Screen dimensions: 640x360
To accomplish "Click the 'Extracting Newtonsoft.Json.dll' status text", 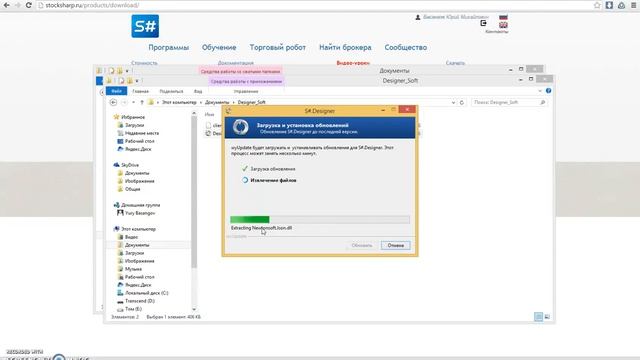I will tap(261, 228).
